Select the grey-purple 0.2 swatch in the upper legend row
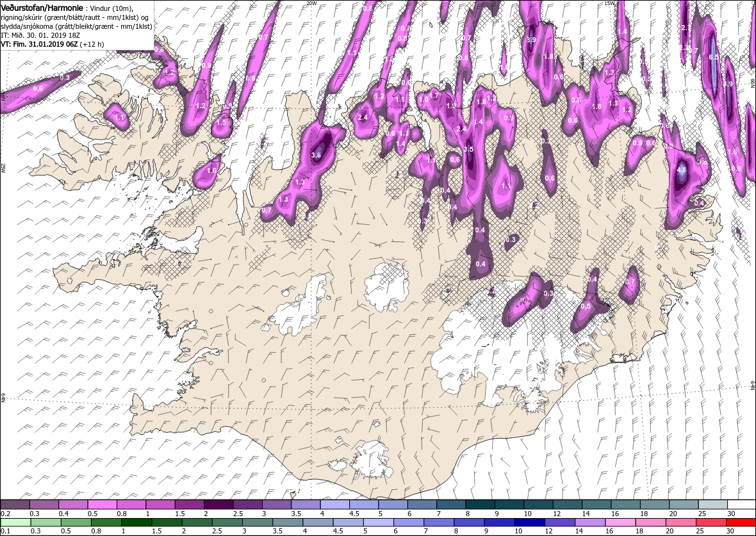Viewport: 756px width, 536px height. [15, 505]
